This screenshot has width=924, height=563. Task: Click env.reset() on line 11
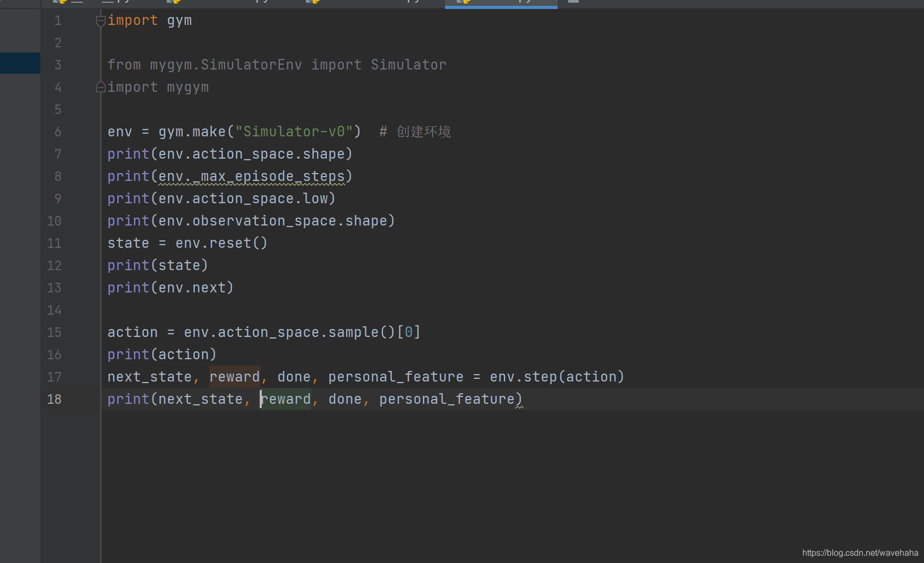coord(221,243)
